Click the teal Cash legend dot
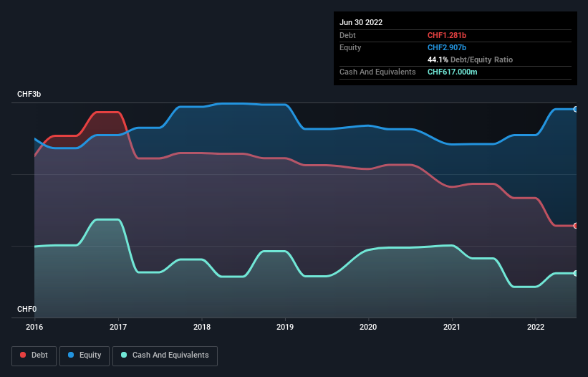The image size is (588, 377). (x=124, y=355)
